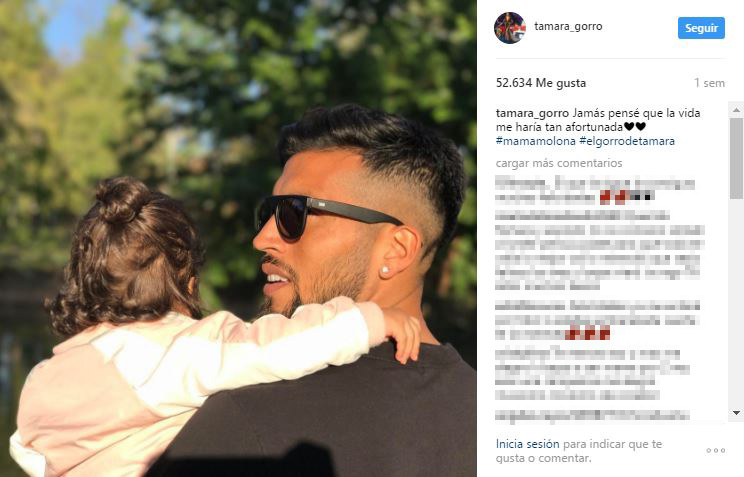The height and width of the screenshot is (477, 744).
Task: Open the three-dot more options menu
Action: (716, 450)
